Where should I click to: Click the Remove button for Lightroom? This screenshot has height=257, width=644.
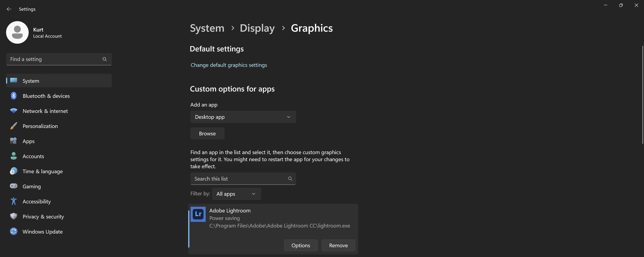[x=338, y=245]
